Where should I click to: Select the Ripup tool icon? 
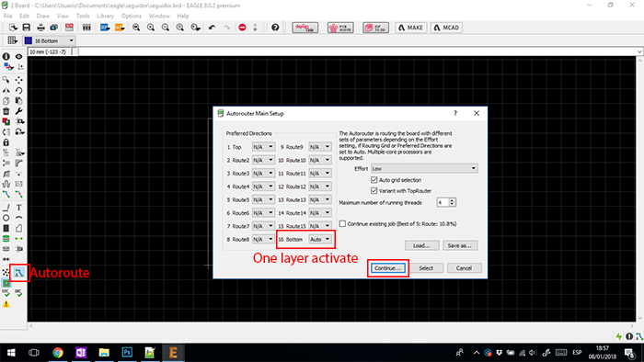pos(19,195)
